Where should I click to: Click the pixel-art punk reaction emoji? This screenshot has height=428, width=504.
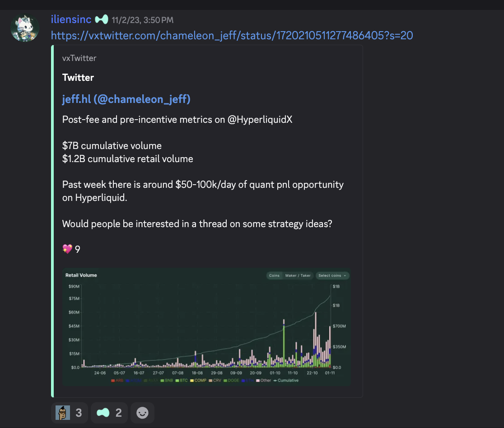coord(63,413)
